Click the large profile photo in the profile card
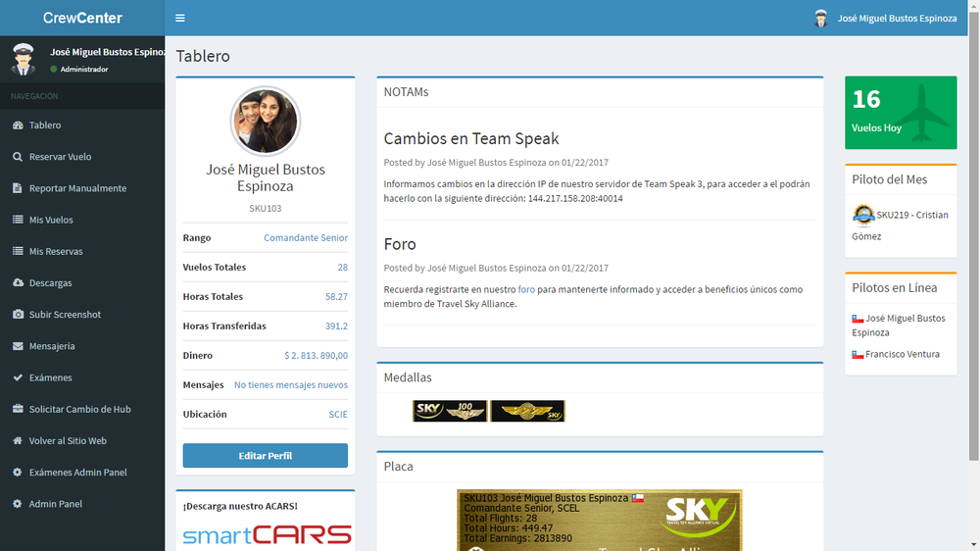Image resolution: width=980 pixels, height=551 pixels. [265, 122]
